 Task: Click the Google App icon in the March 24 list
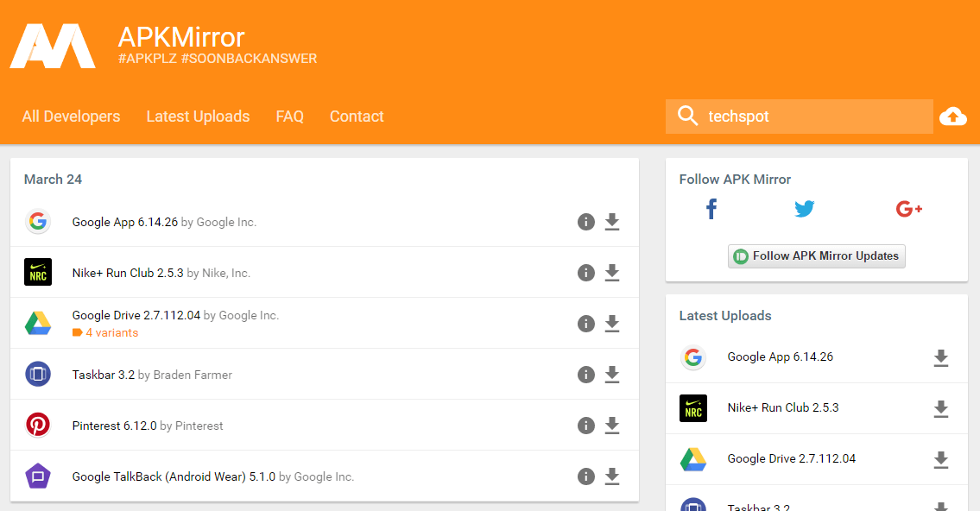point(37,221)
